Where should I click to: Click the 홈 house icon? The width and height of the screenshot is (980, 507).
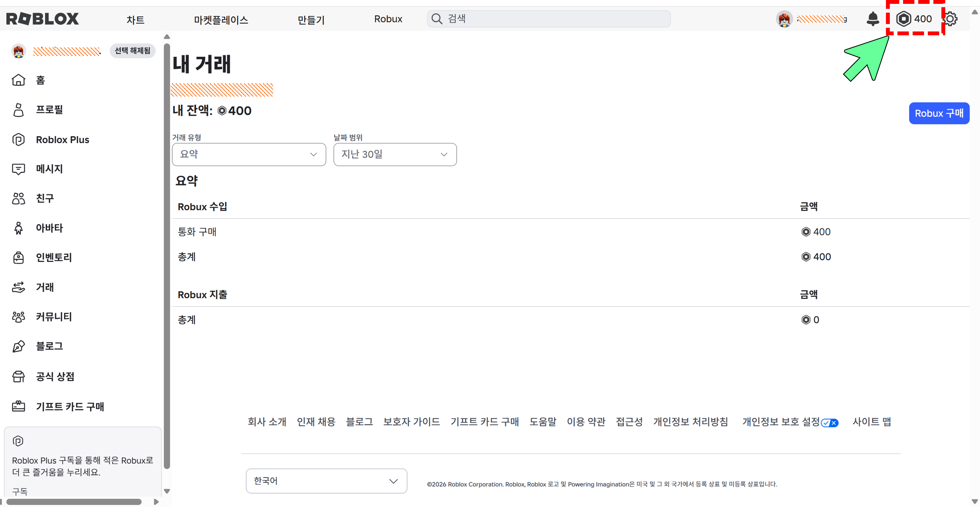pos(18,80)
